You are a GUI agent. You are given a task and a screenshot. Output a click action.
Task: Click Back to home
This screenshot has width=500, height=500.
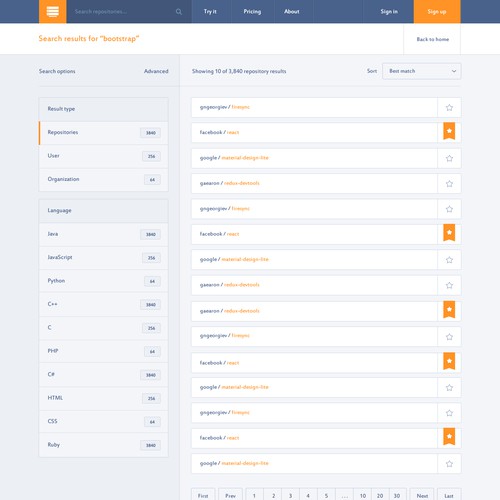pyautogui.click(x=433, y=39)
